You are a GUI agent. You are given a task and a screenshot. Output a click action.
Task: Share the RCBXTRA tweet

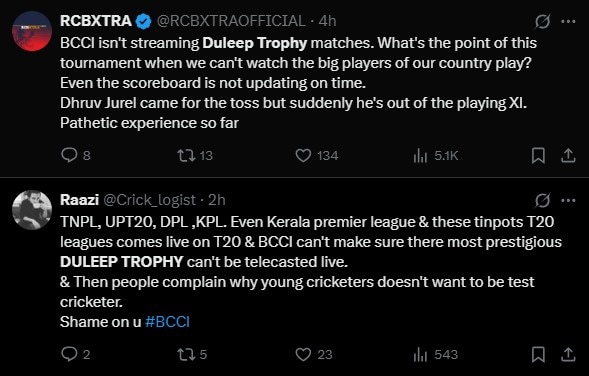click(x=568, y=156)
